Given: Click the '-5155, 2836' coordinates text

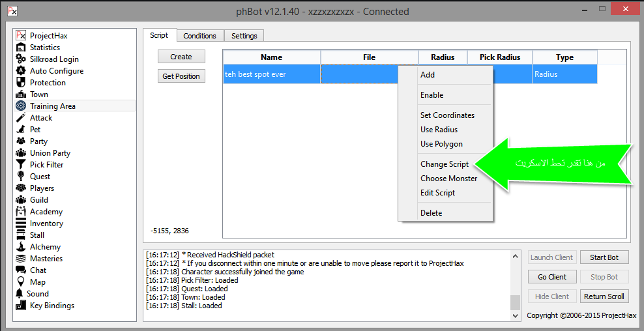Looking at the screenshot, I should (169, 231).
